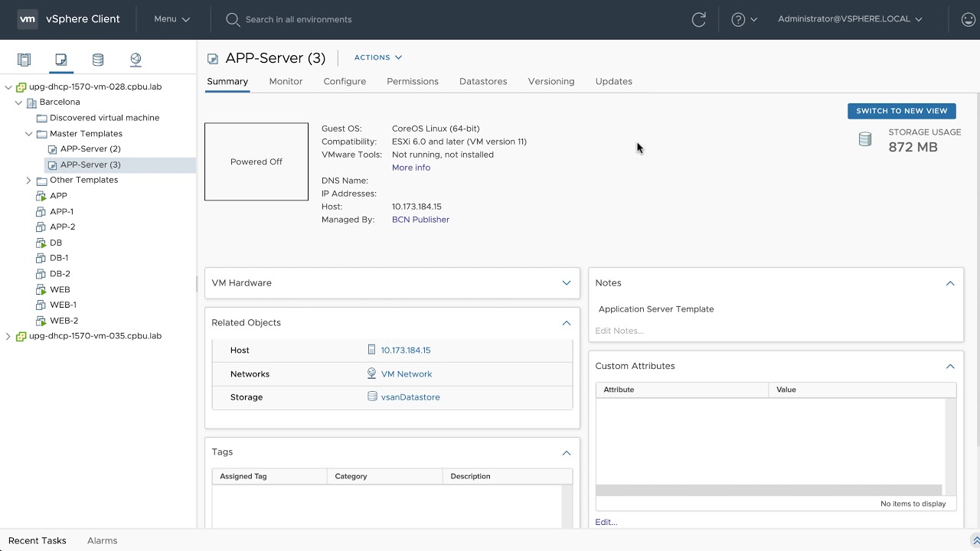Switch to the Monitor tab
This screenshot has width=980, height=551.
[x=286, y=81]
